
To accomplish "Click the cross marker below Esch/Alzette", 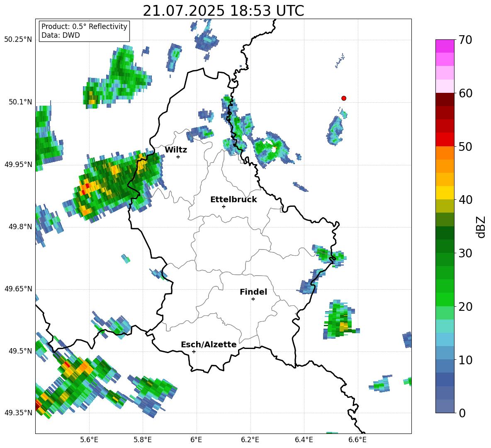I will 194,351.
